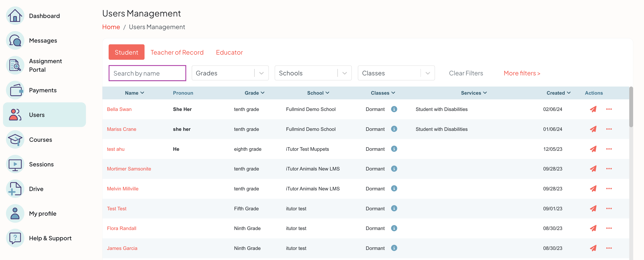The image size is (644, 260).
Task: Open the Dashboard home icon
Action: (15, 16)
